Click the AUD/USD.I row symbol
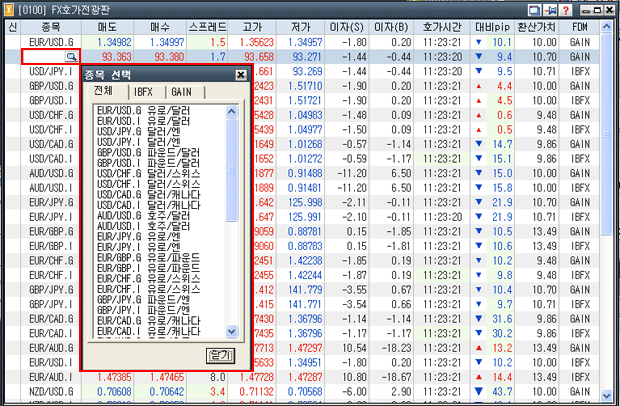Screen dimensions: 620x406 point(51,188)
